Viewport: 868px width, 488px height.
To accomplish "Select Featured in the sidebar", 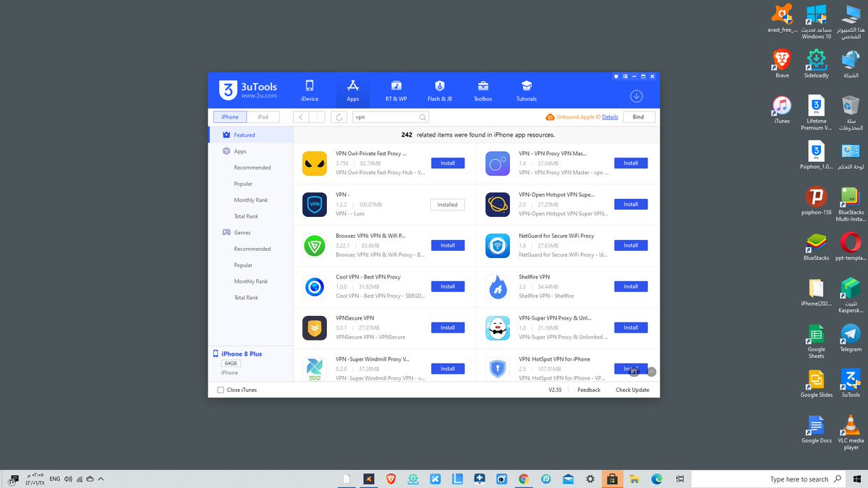I will (x=250, y=135).
